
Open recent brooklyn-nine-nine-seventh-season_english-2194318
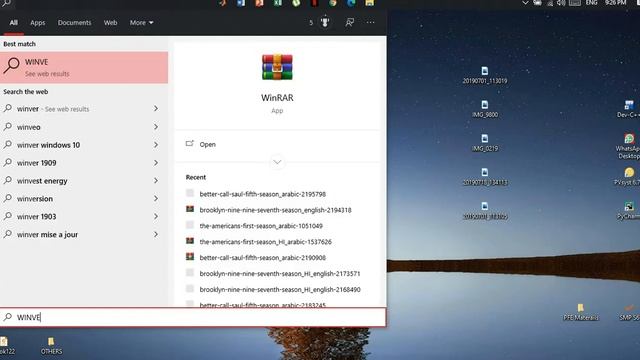point(276,210)
